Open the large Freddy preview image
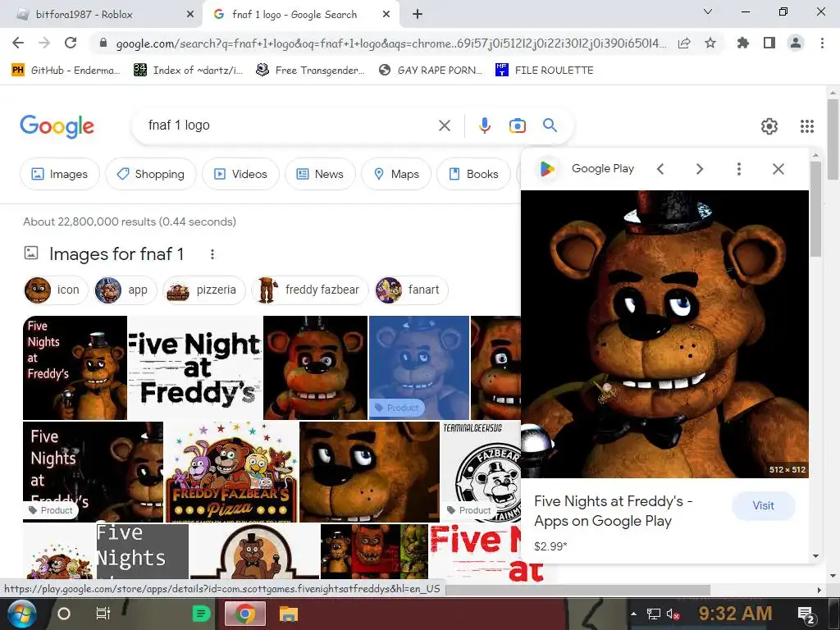 (664, 335)
